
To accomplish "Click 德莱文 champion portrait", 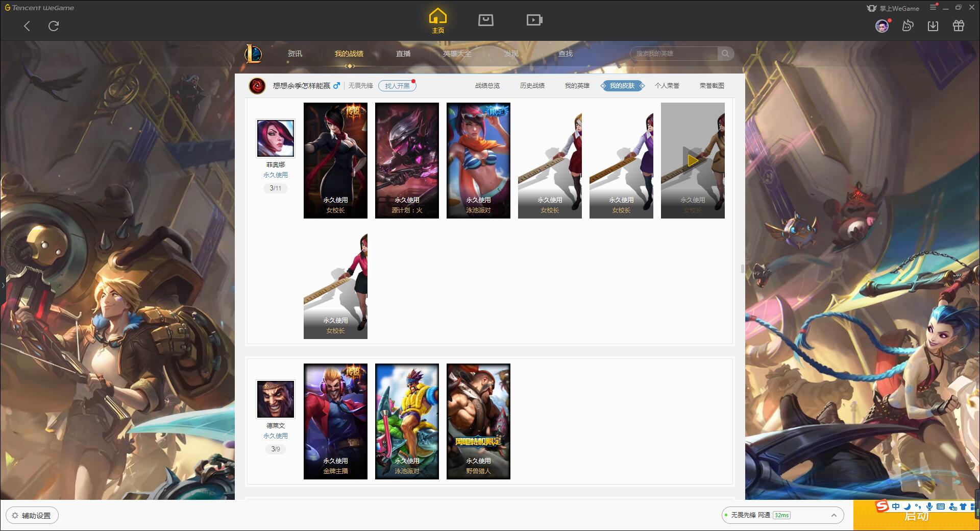I will (276, 399).
